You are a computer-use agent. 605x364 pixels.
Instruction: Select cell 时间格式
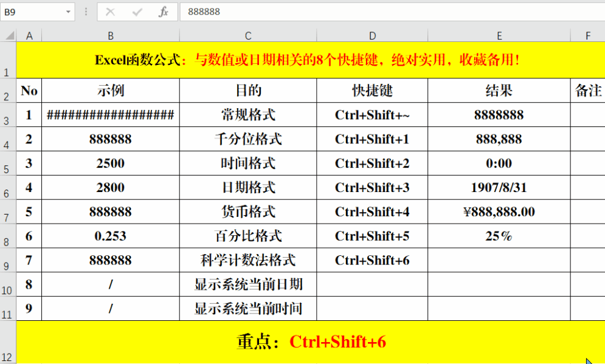[x=248, y=163]
